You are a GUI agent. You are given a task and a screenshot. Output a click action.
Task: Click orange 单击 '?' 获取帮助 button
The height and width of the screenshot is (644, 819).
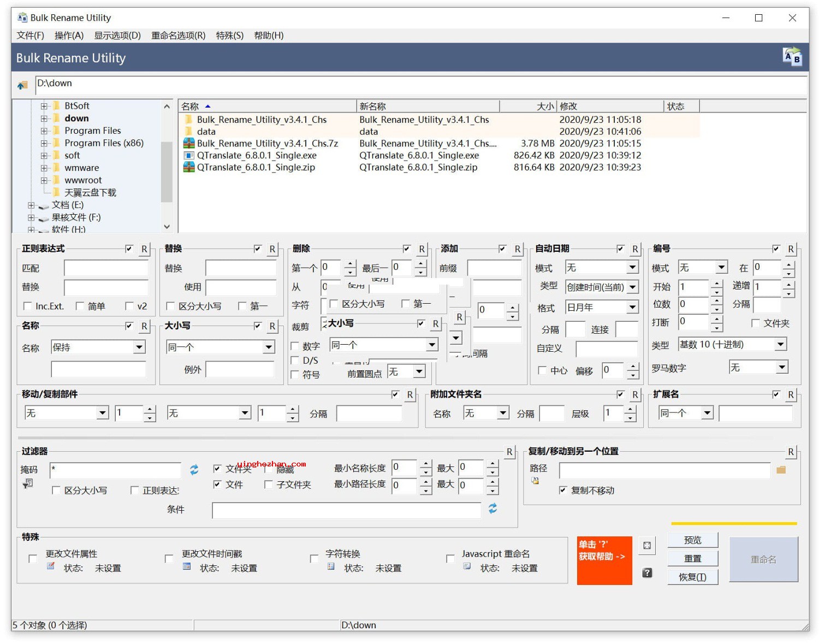tap(604, 560)
